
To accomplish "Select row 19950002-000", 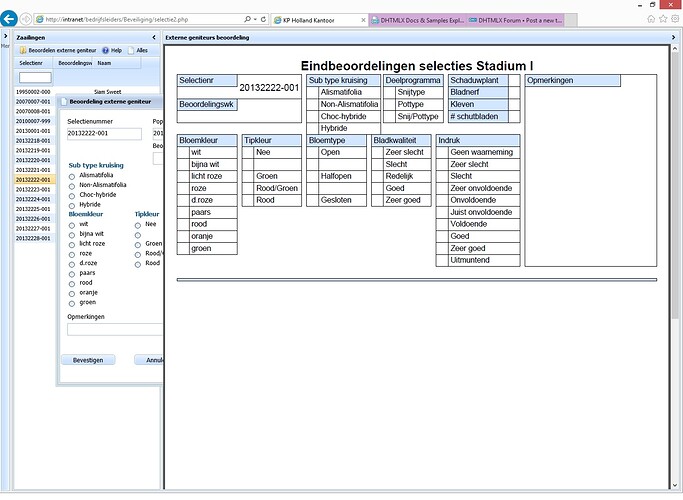I will [x=87, y=92].
